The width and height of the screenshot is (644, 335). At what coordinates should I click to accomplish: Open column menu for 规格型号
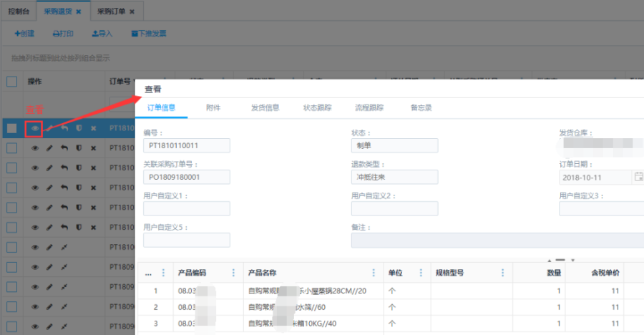[504, 273]
